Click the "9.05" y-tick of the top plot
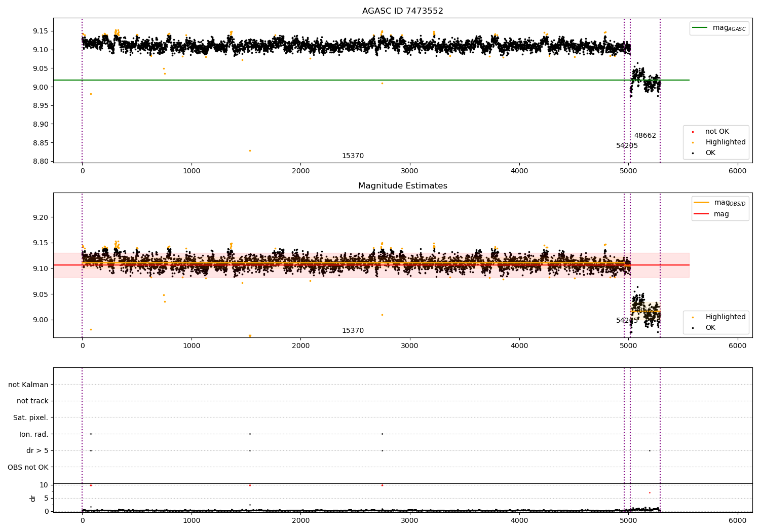The width and height of the screenshot is (760, 532). 40,68
